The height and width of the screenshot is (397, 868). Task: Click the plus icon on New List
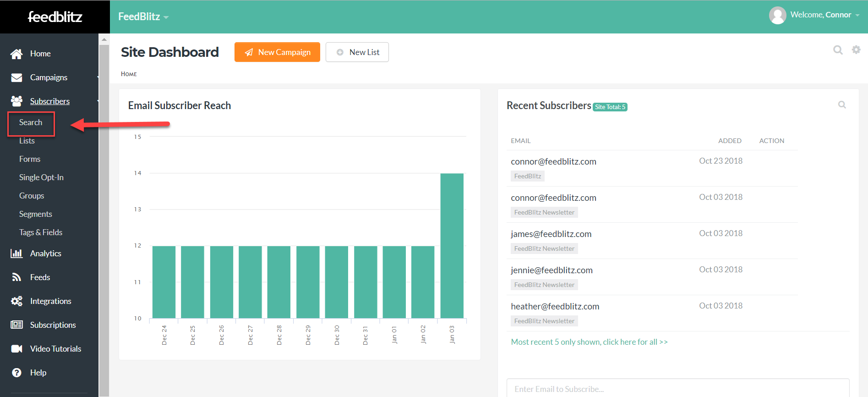tap(340, 52)
